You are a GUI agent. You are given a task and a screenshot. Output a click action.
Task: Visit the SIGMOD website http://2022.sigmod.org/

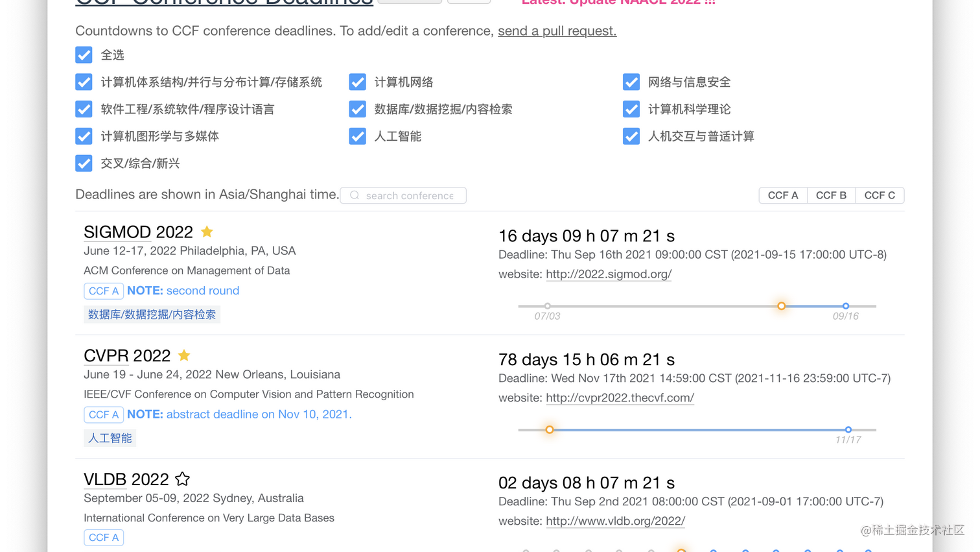point(608,274)
